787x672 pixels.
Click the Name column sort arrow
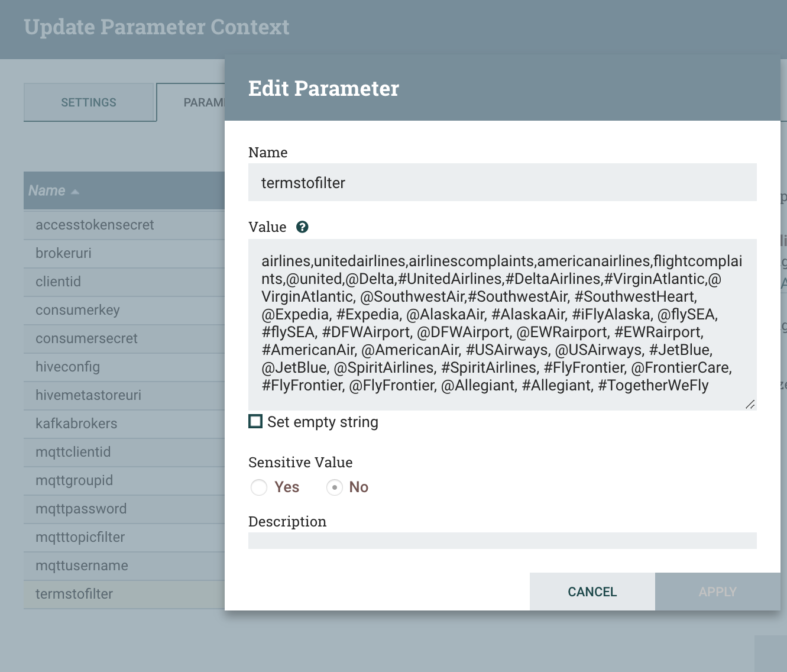(x=75, y=192)
